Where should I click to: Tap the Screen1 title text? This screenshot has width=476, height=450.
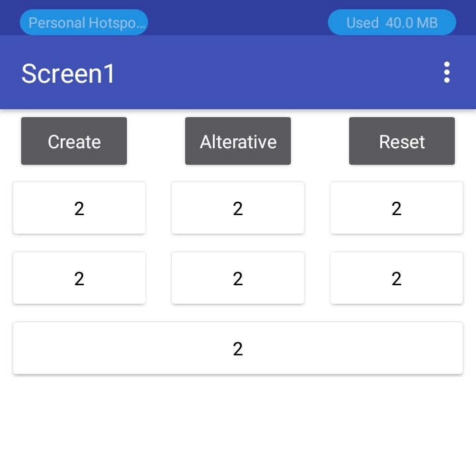[68, 73]
